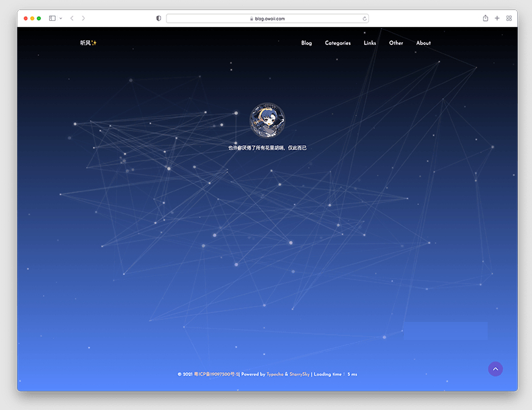Open the Other menu item
The width and height of the screenshot is (532, 410).
pos(396,43)
